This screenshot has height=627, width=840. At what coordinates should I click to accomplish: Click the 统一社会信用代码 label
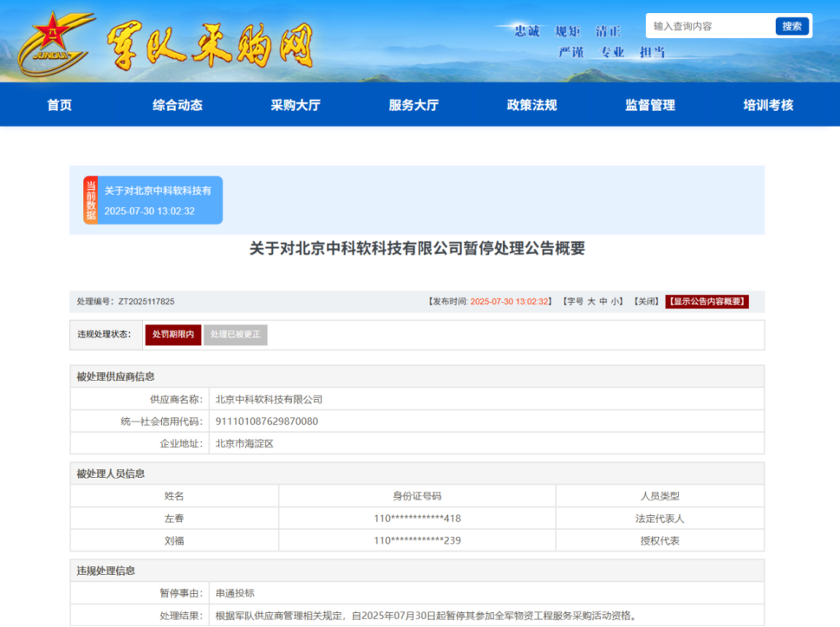pos(162,421)
